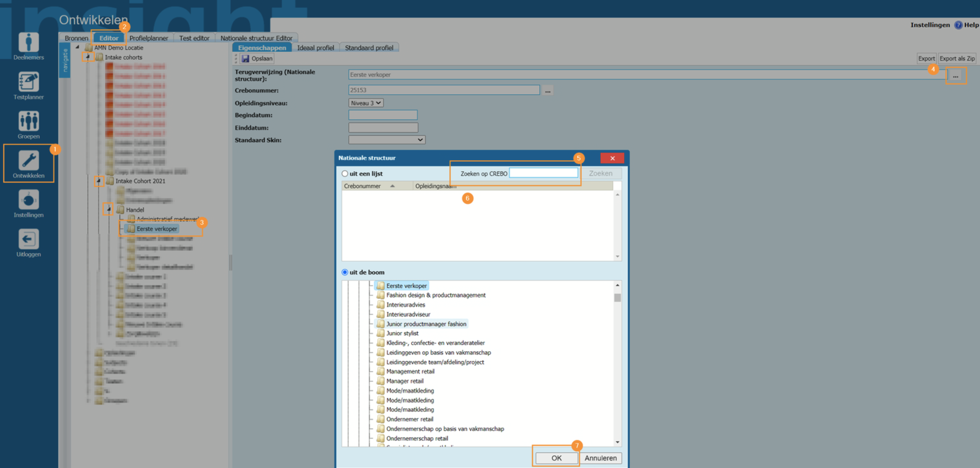This screenshot has height=468, width=980.
Task: Click the Help question mark icon
Action: (958, 25)
